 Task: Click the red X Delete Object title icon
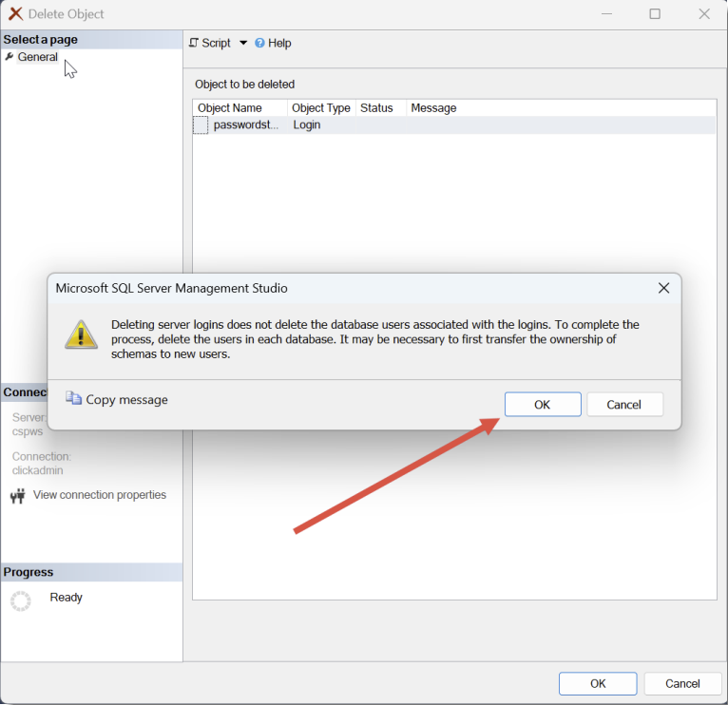(x=15, y=14)
